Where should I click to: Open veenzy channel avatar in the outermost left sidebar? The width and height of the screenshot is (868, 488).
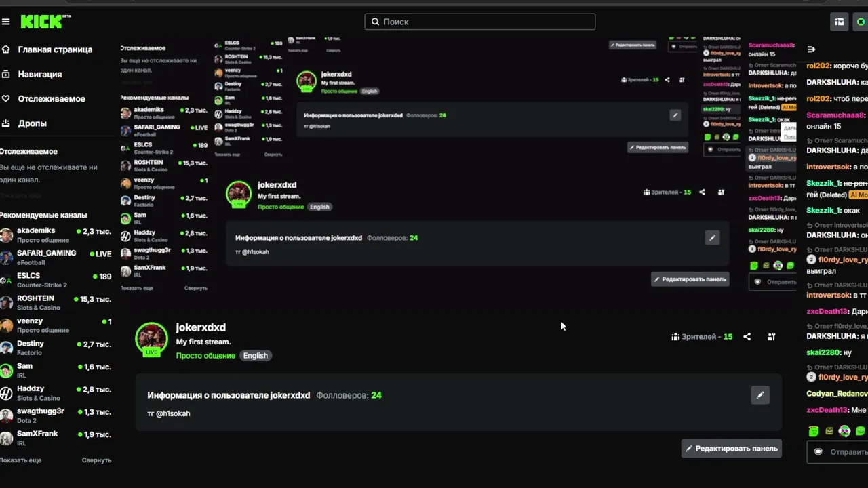click(6, 325)
